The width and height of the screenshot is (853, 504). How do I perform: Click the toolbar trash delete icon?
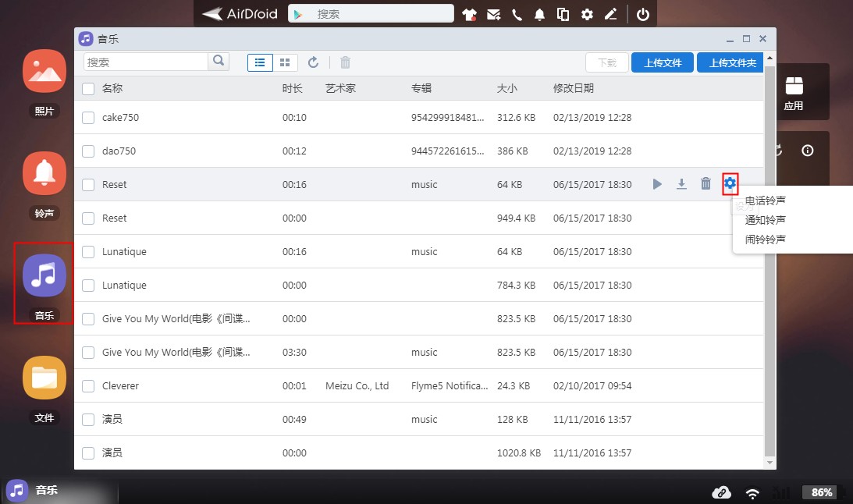(345, 62)
